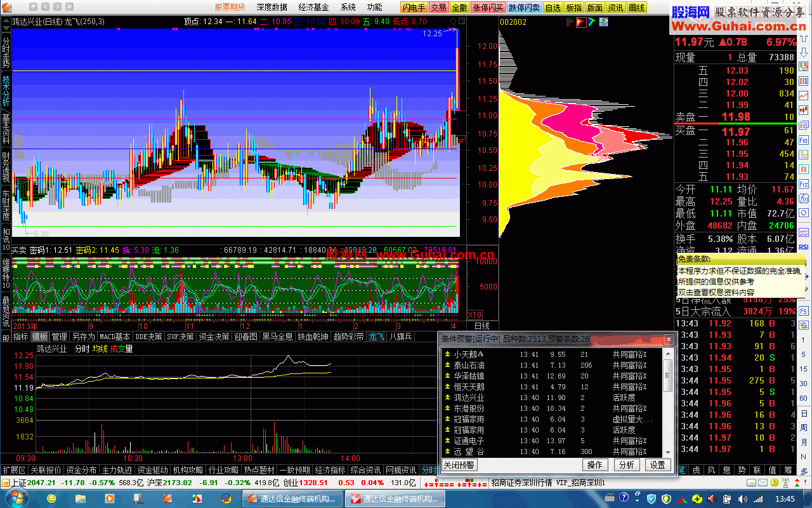Open the 股票期货 menu
This screenshot has width=812, height=508.
[230, 8]
